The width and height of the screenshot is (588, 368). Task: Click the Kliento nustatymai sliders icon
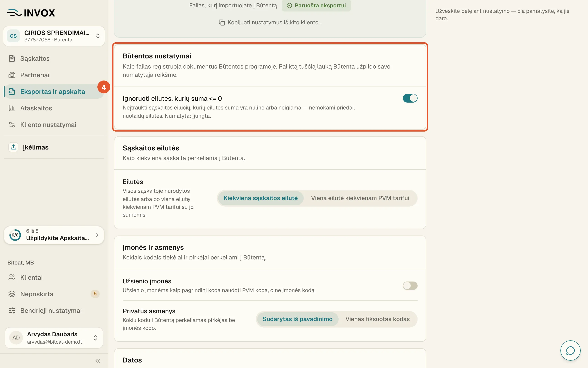pos(12,125)
